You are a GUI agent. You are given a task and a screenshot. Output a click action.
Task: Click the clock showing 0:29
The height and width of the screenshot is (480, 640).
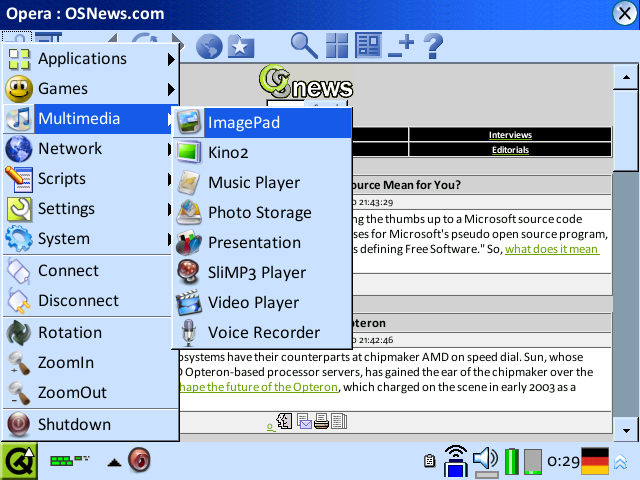coord(563,461)
